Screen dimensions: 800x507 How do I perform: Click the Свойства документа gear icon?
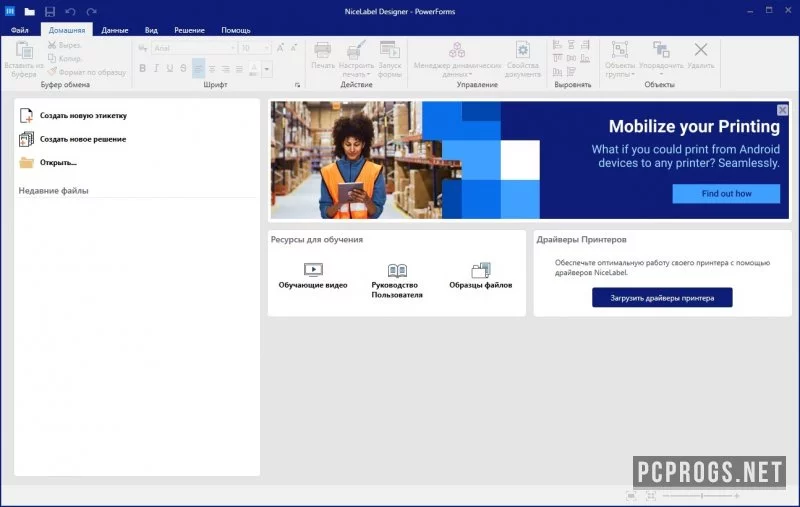click(x=523, y=50)
